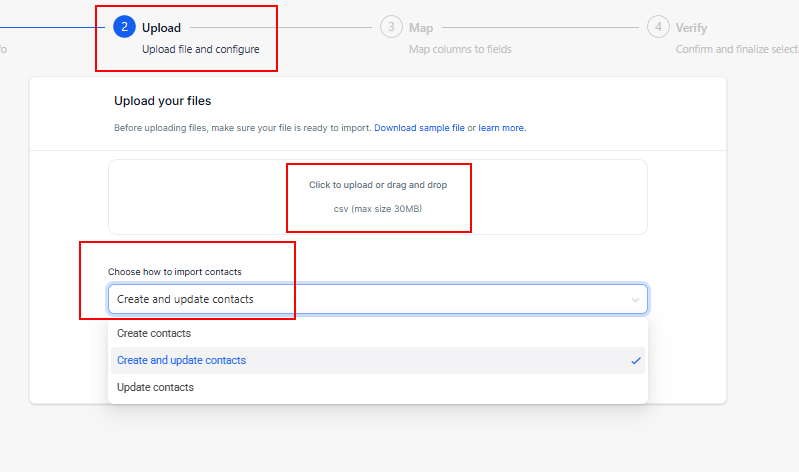Viewport: 799px width, 472px height.
Task: Go to the Verify step label
Action: point(691,28)
